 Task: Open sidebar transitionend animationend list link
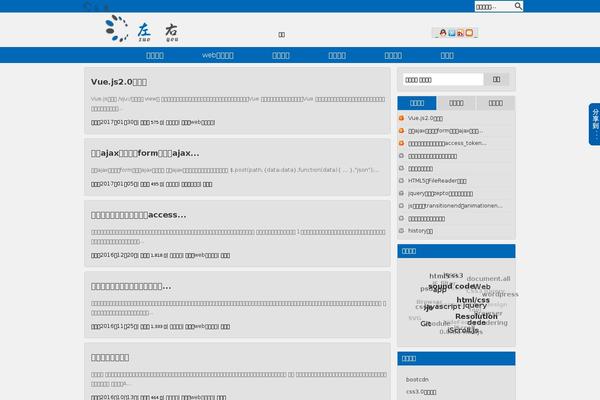[455, 206]
